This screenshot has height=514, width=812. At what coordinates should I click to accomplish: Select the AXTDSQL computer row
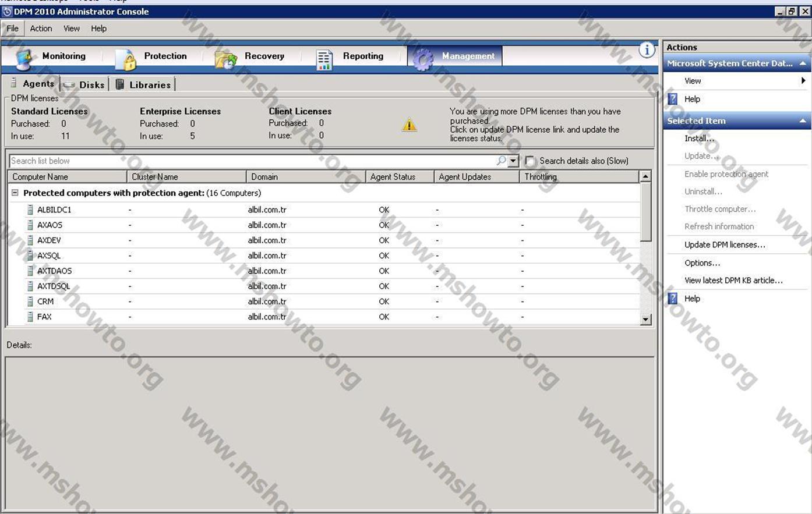[324, 286]
